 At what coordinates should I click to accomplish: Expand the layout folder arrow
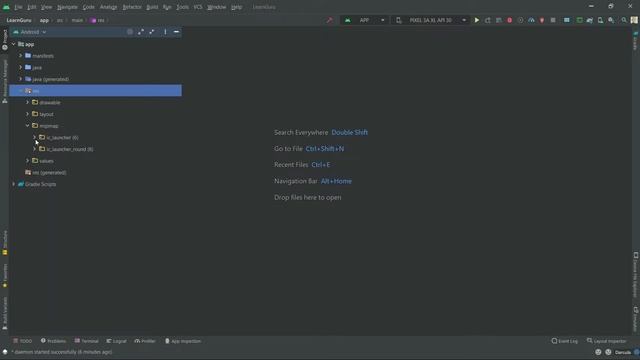(27, 114)
